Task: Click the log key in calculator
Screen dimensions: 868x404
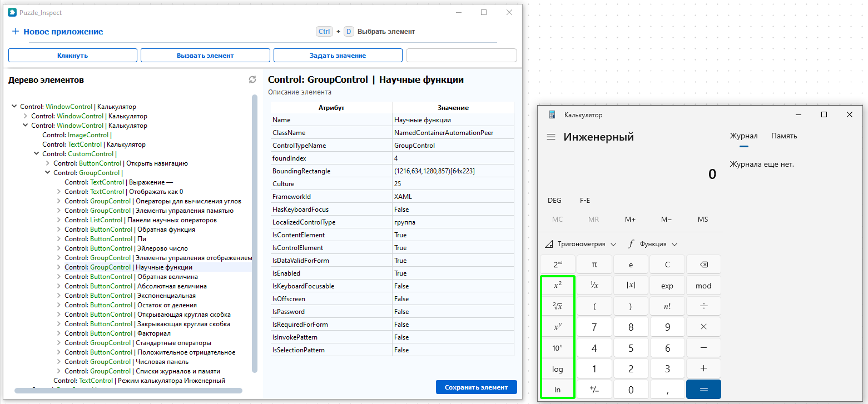Action: [x=558, y=369]
